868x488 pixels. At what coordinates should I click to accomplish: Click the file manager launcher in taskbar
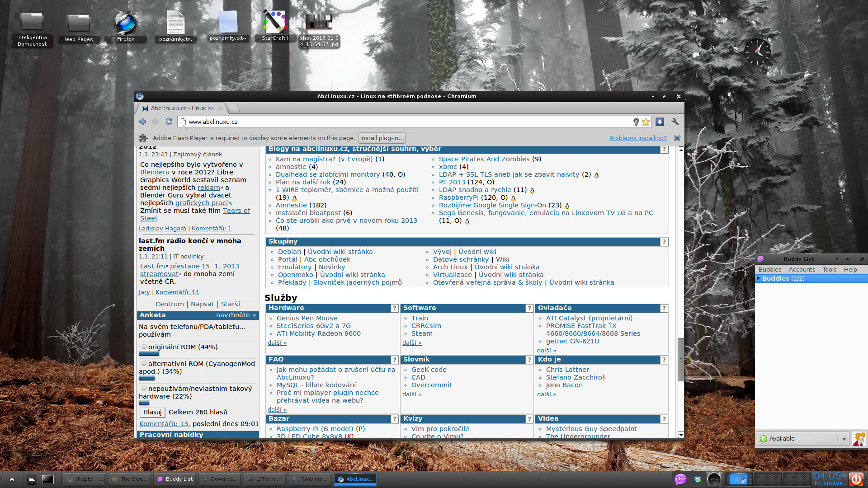31,479
